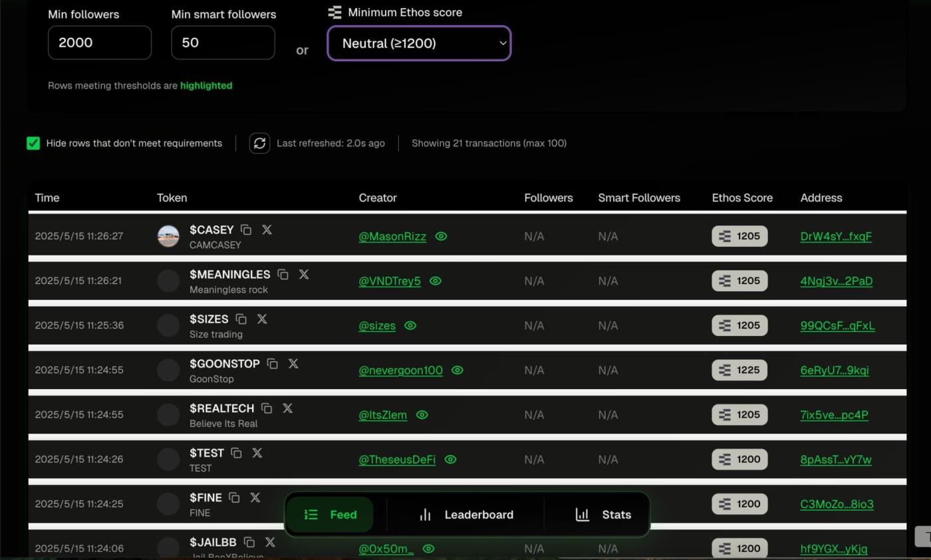Click the $CASEY token avatar thumbnail
Screen dimensions: 931x560
[168, 235]
